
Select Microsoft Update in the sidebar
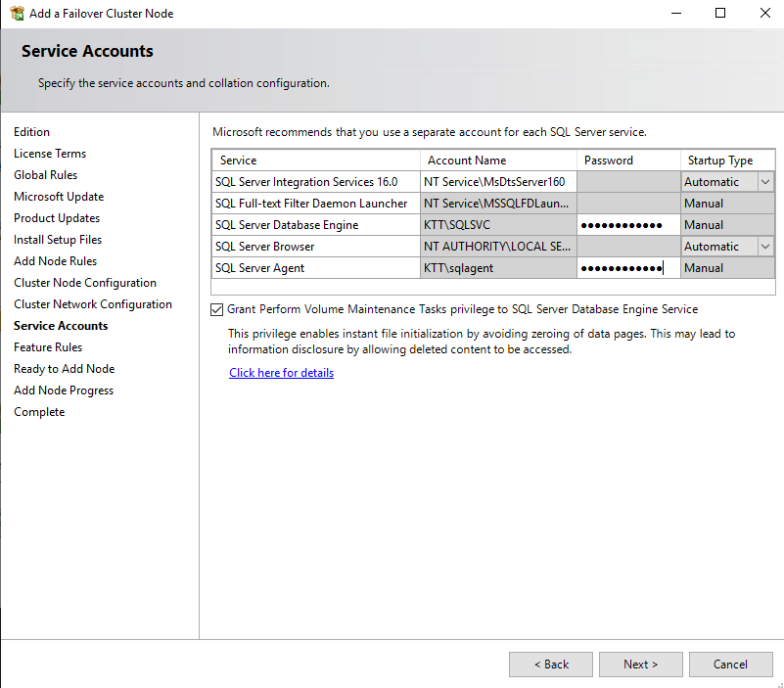coord(59,197)
